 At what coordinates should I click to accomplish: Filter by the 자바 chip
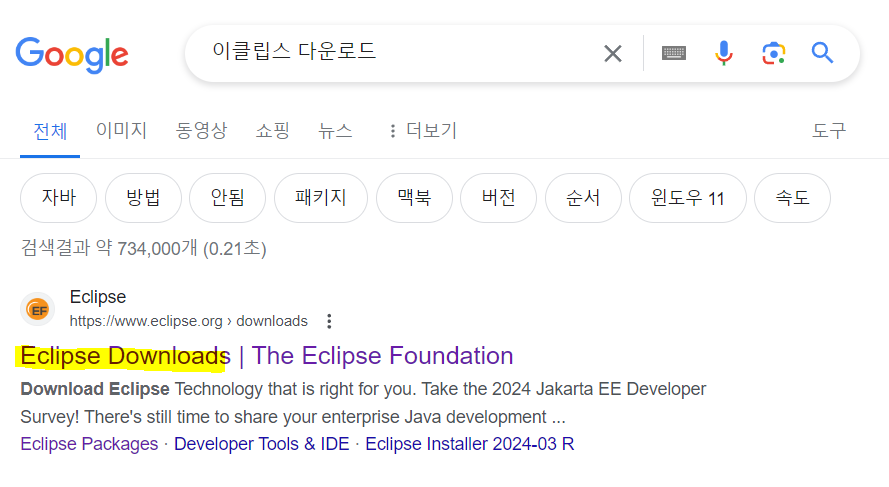click(x=58, y=198)
